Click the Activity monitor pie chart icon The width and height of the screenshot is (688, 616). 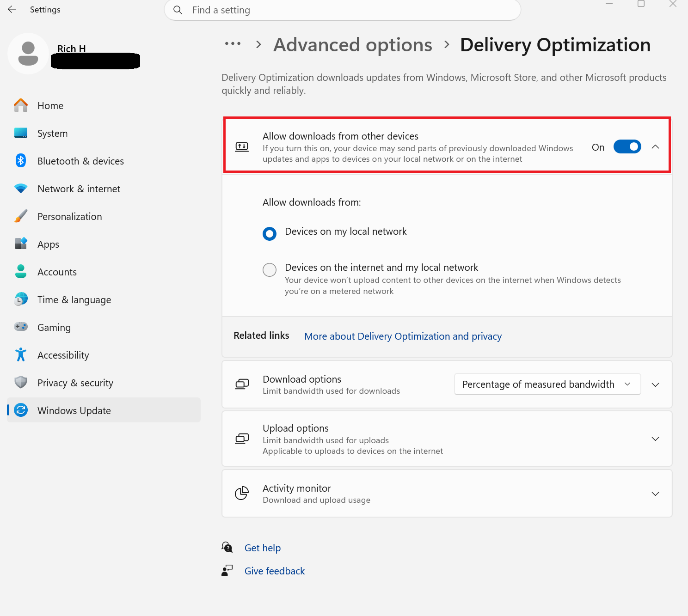pos(242,494)
